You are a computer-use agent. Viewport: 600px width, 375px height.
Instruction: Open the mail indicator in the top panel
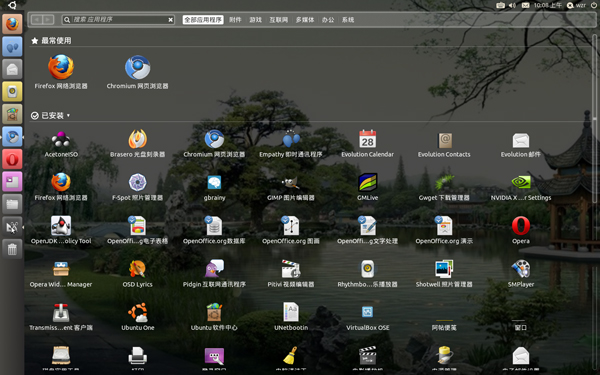525,5
